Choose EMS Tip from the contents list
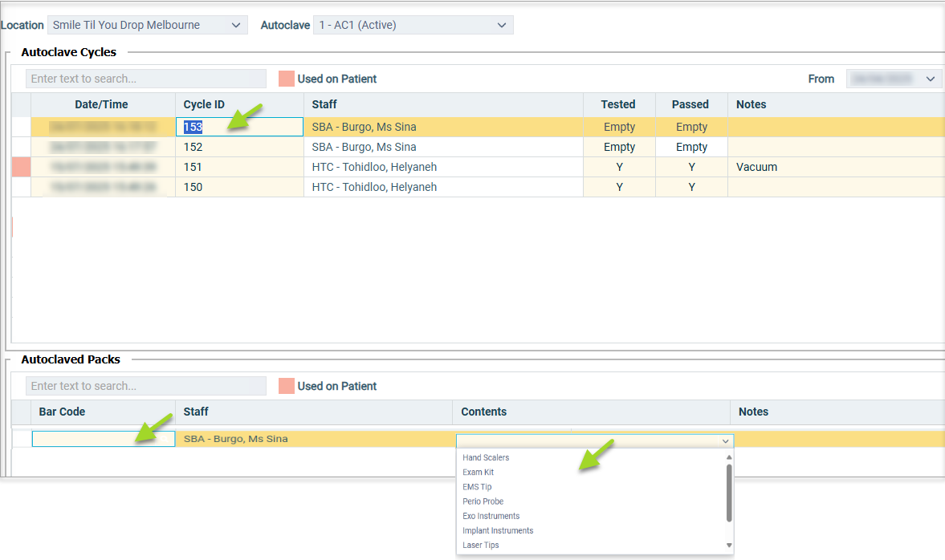The height and width of the screenshot is (560, 945). point(477,486)
